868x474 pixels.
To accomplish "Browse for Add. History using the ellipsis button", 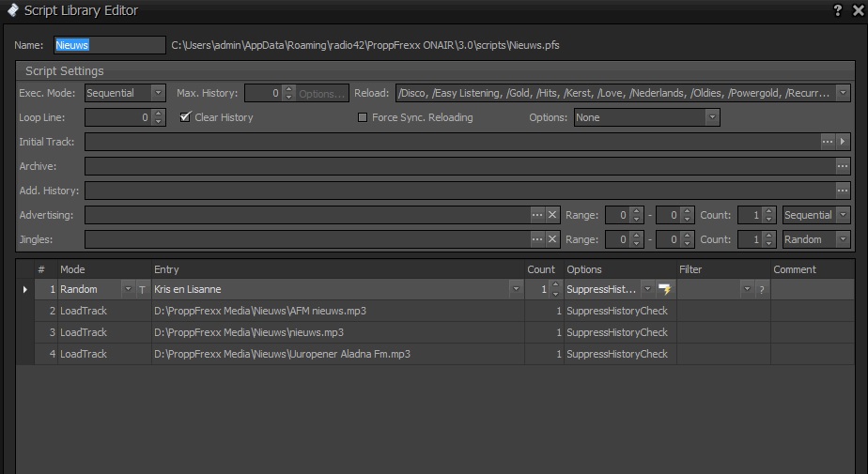I will click(843, 191).
